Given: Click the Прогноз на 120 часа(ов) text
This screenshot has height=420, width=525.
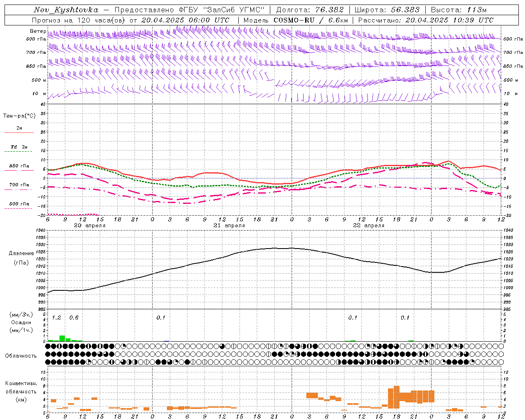Looking at the screenshot, I should tap(79, 20).
